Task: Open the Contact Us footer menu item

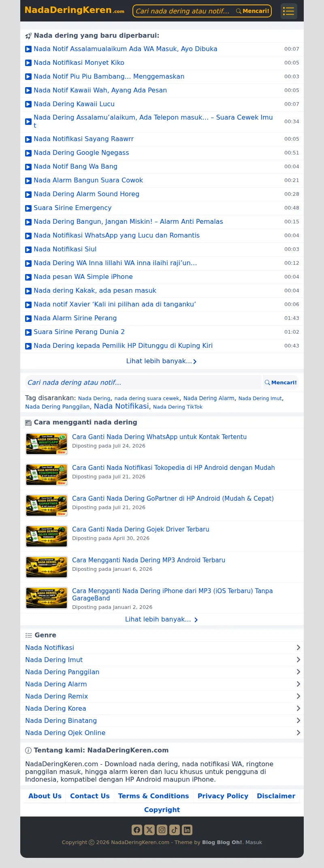Action: (90, 796)
